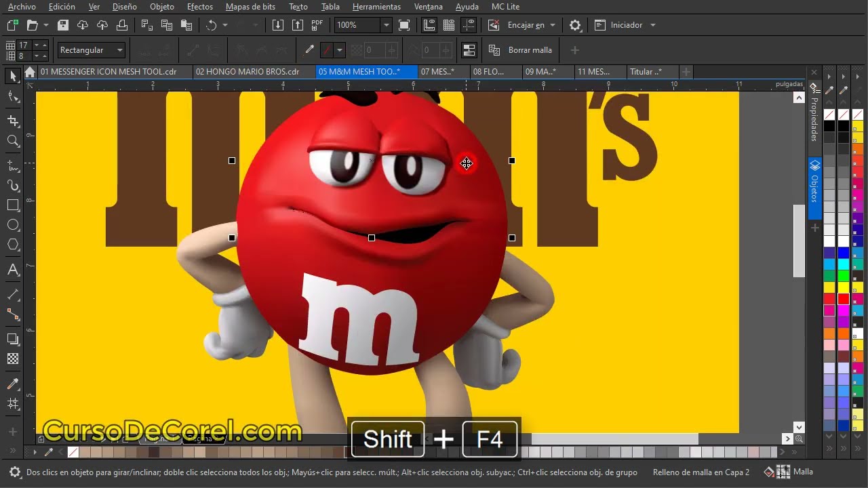Open the Efectos menu
Screen dimensions: 868x488
tap(200, 7)
